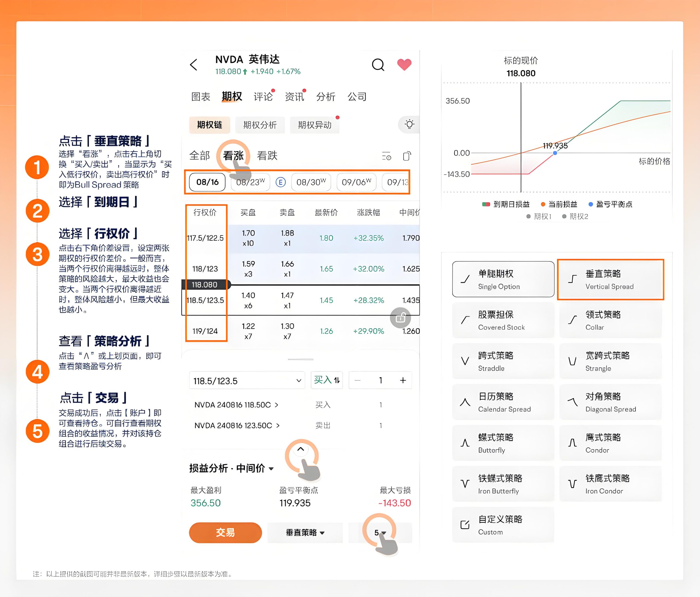700x597 pixels.
Task: Choose the Iron Butterfly strategy
Action: [503, 484]
